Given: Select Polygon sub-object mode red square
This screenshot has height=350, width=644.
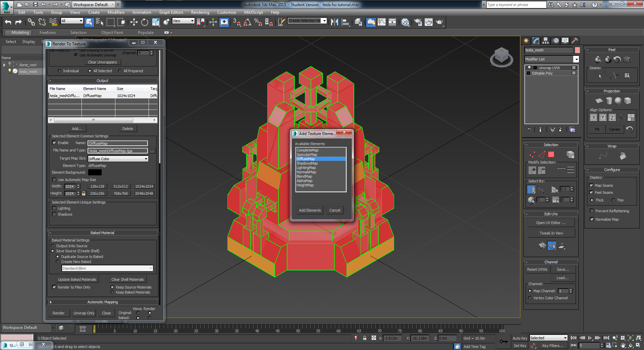Looking at the screenshot, I should (551, 155).
